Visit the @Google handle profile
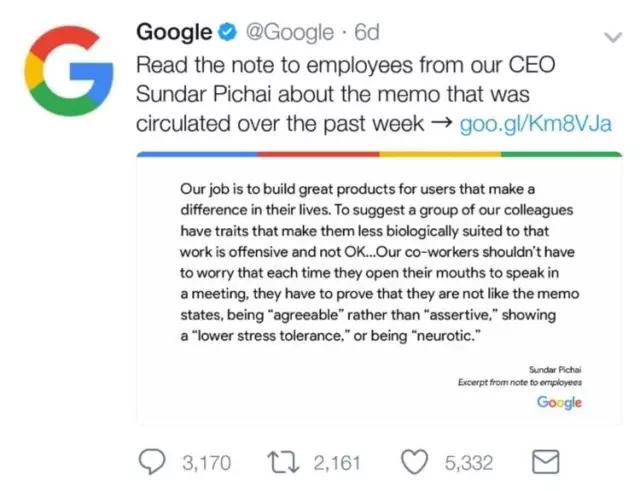Image resolution: width=640 pixels, height=491 pixels. (x=289, y=33)
